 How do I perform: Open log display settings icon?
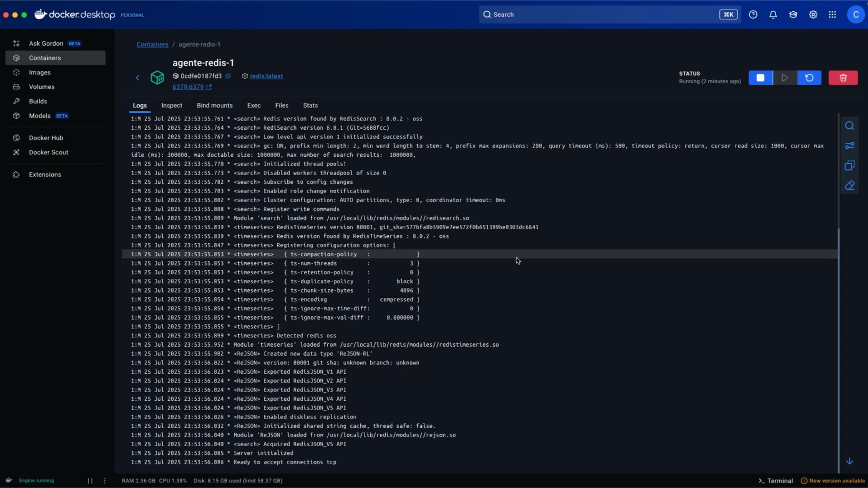[849, 145]
